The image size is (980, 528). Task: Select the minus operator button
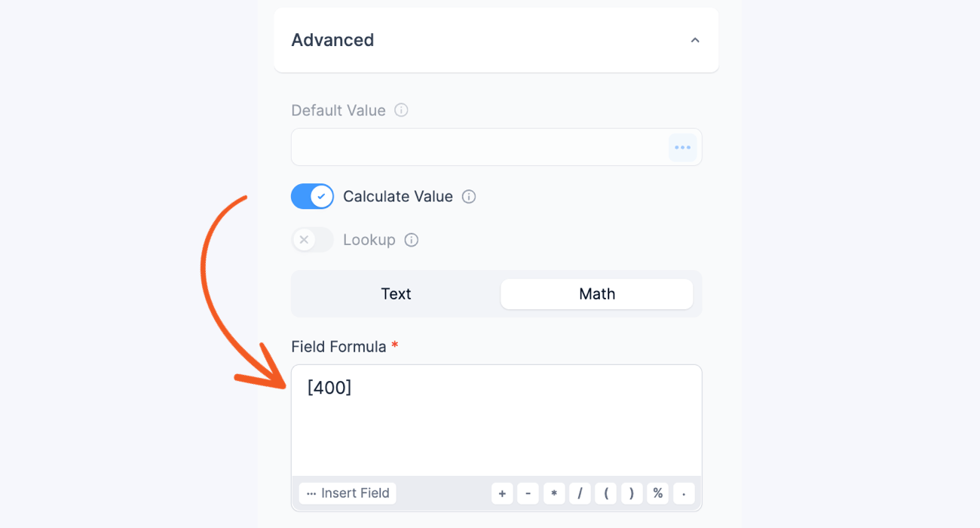tap(528, 493)
